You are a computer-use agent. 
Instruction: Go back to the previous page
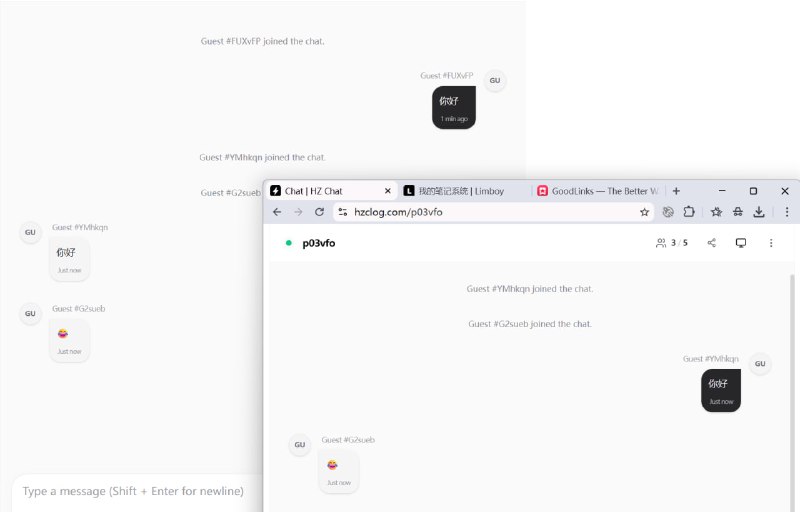point(277,212)
